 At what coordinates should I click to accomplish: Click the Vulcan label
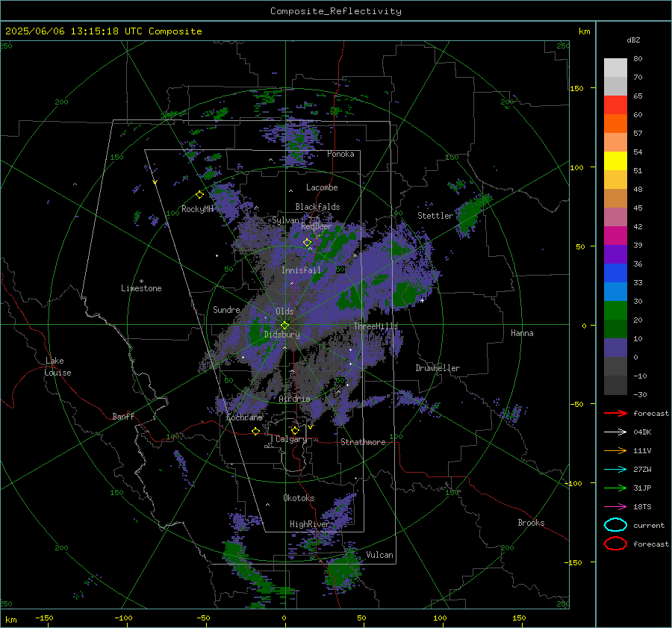tap(379, 555)
